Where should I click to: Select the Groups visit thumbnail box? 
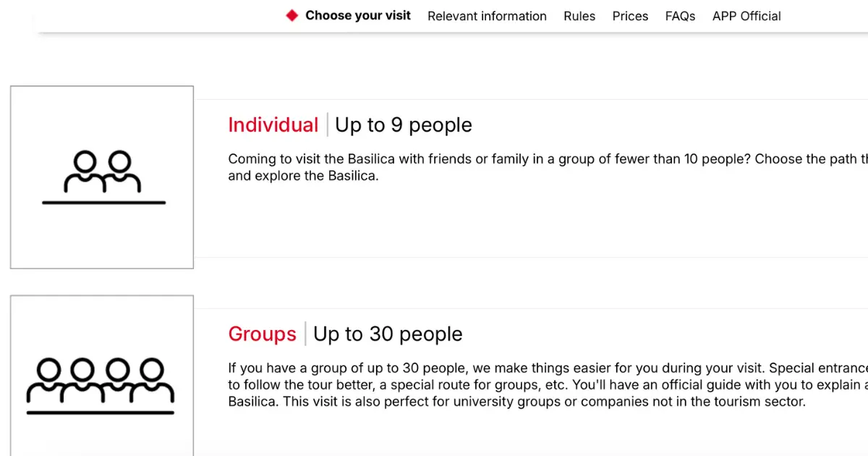[102, 376]
